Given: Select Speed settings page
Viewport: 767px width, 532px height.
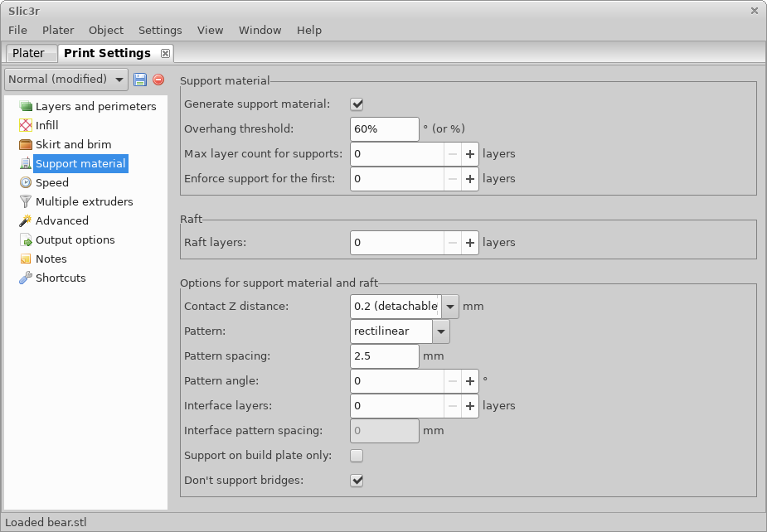Looking at the screenshot, I should [52, 182].
